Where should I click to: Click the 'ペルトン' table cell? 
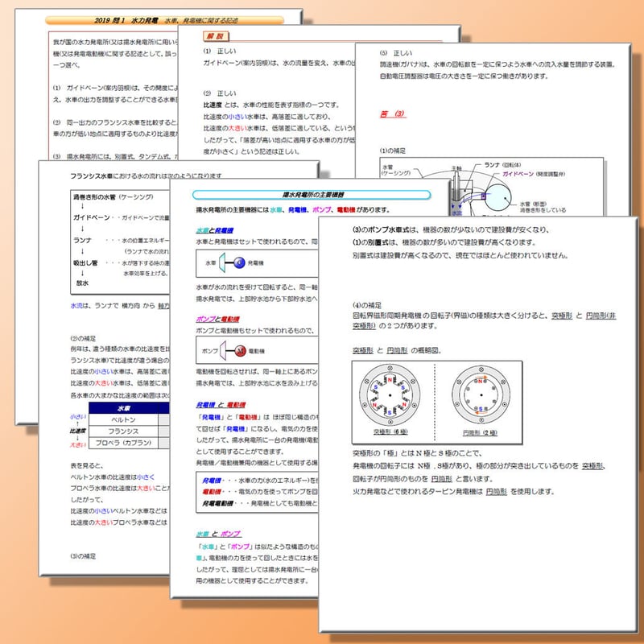124,419
